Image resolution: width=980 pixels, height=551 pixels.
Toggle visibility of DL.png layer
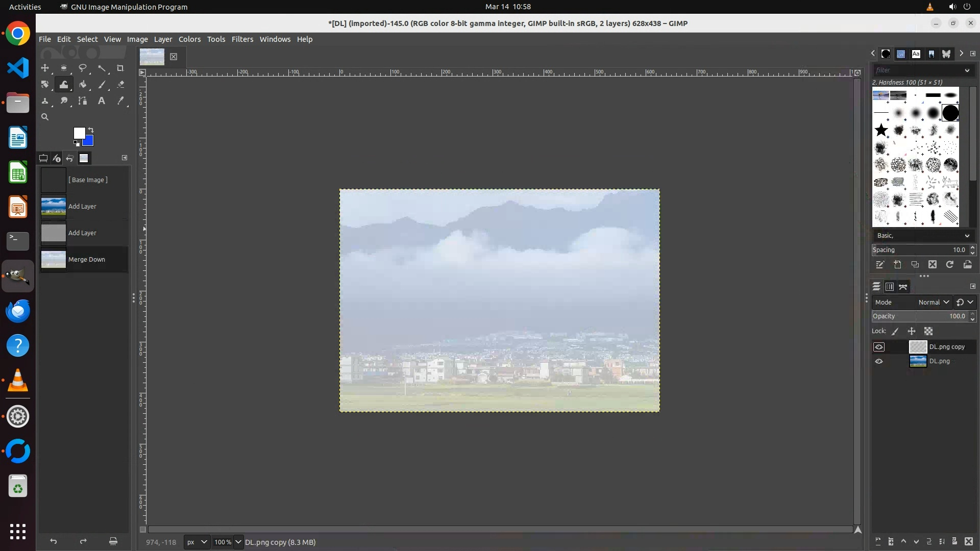tap(878, 361)
